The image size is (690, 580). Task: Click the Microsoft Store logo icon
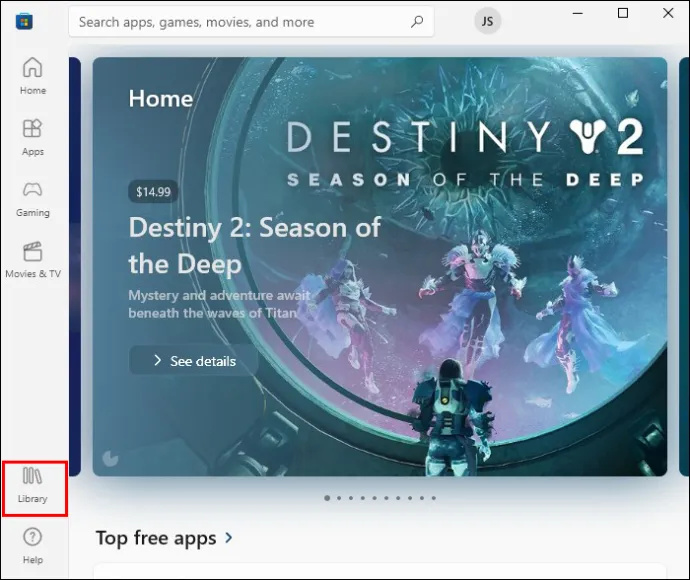point(24,21)
